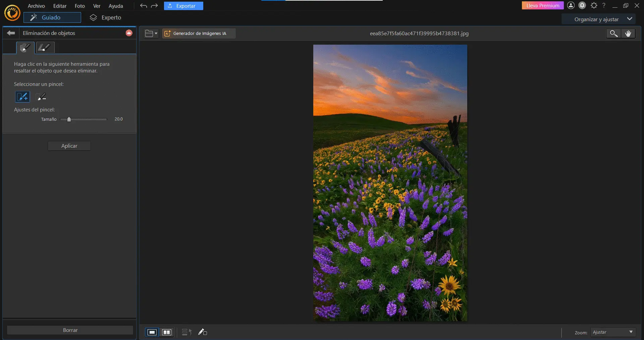This screenshot has width=644, height=340.
Task: Open Generador de Imágenes IA
Action: pyautogui.click(x=199, y=33)
